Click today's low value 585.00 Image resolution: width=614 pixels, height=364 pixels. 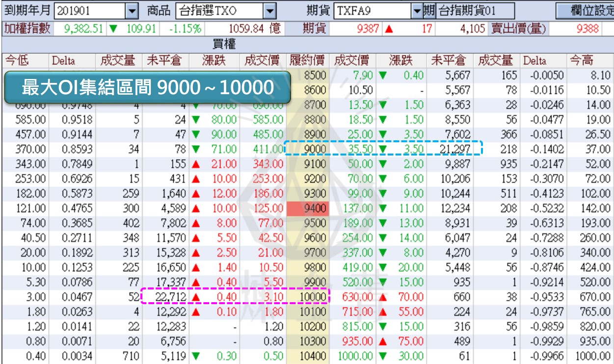click(31, 120)
